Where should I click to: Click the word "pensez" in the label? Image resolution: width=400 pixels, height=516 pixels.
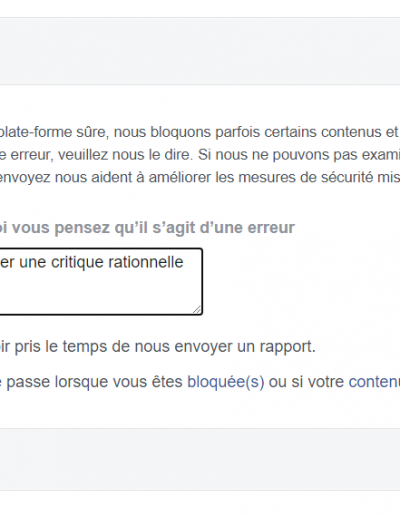[x=82, y=228]
